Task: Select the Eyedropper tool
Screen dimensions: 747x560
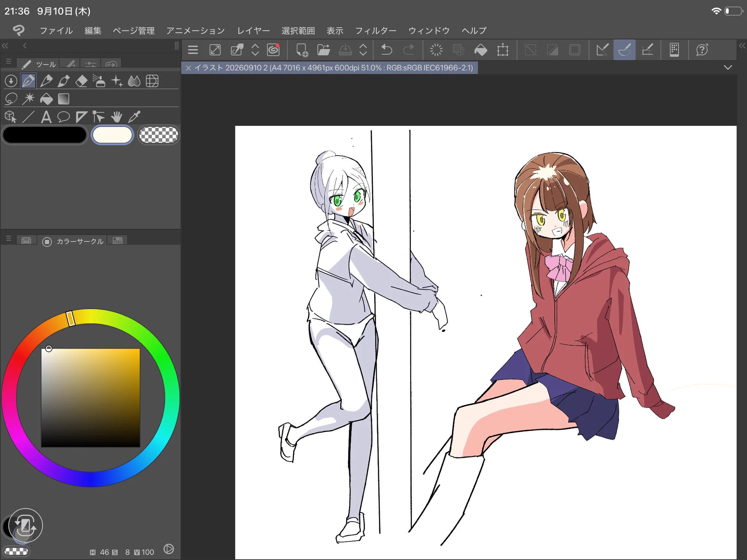Action: tap(134, 117)
